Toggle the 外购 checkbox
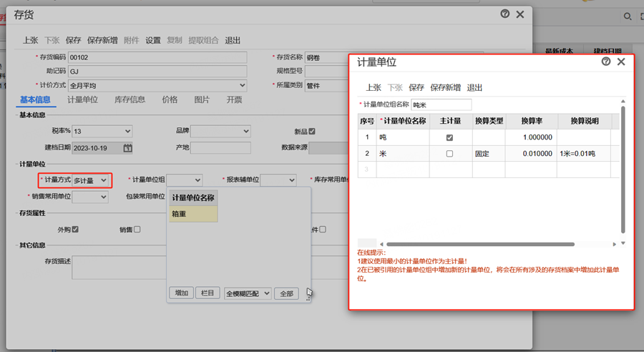 coord(74,230)
